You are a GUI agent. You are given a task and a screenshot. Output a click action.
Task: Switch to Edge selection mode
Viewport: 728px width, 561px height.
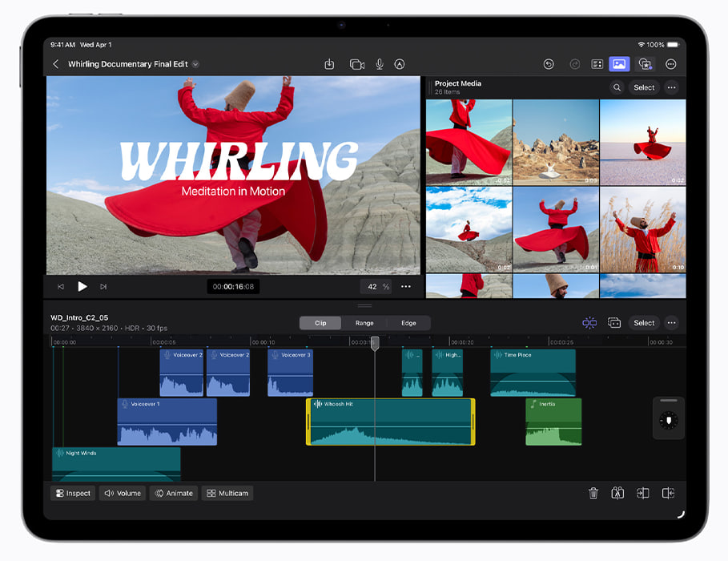click(408, 323)
